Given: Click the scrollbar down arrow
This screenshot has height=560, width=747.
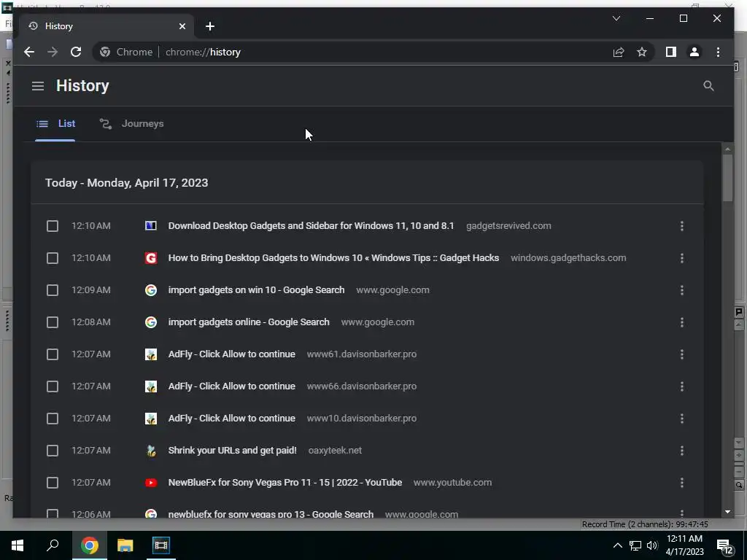Looking at the screenshot, I should (727, 512).
